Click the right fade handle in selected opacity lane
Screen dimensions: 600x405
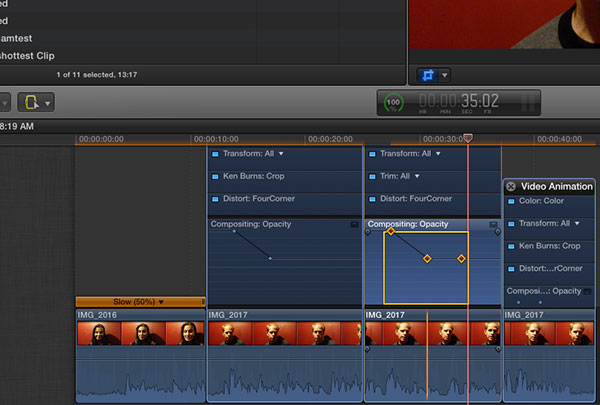[497, 232]
